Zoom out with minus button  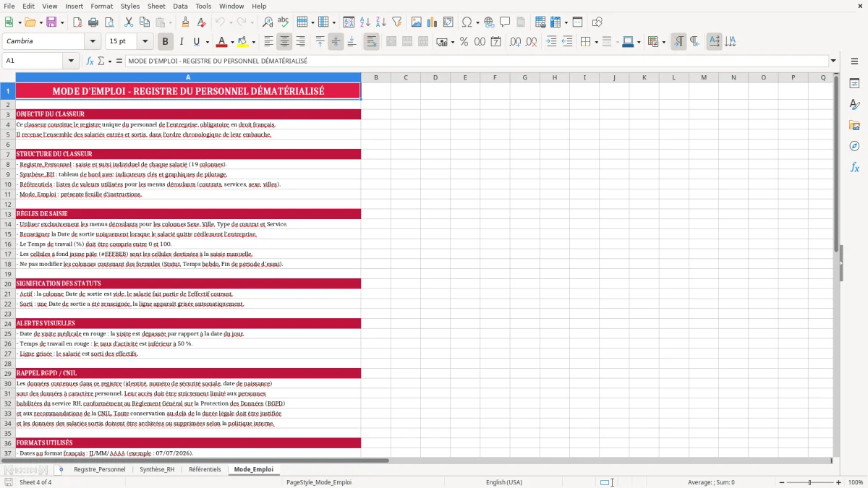pos(780,482)
